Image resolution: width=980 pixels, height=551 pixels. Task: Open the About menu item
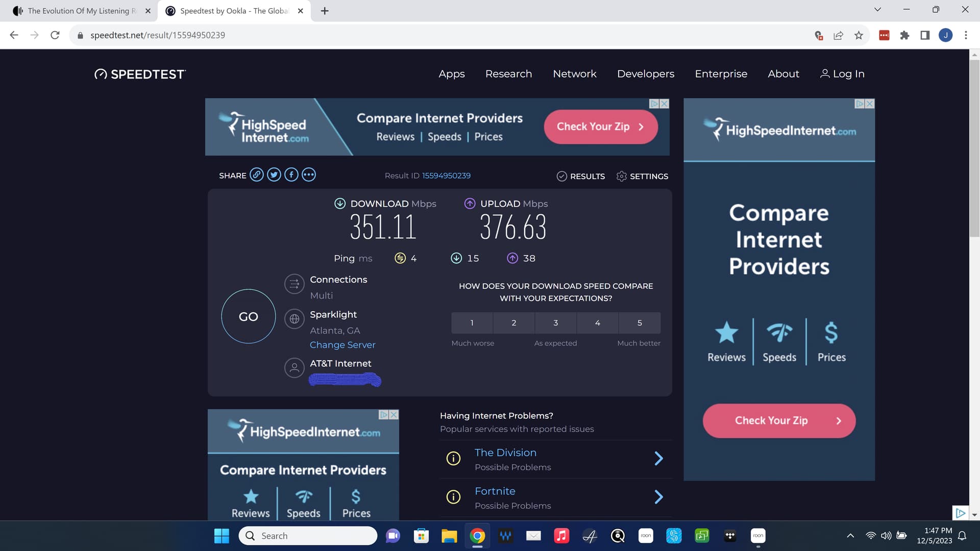click(783, 74)
